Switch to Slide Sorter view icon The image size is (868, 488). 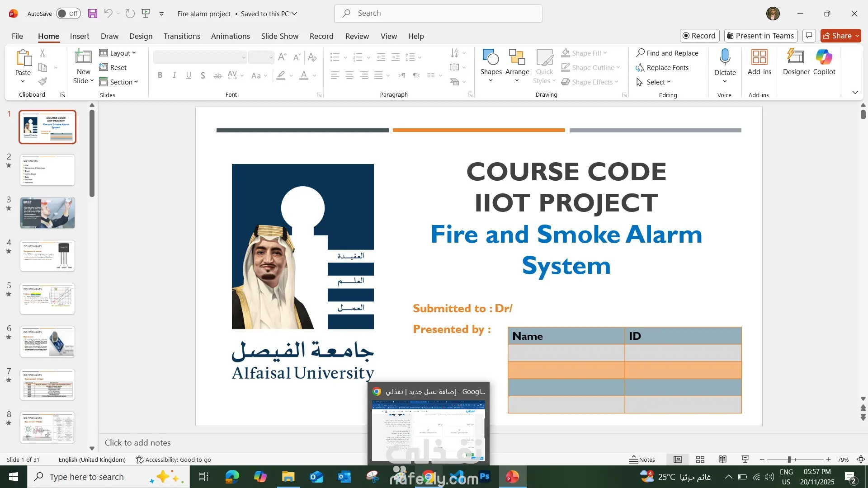700,460
